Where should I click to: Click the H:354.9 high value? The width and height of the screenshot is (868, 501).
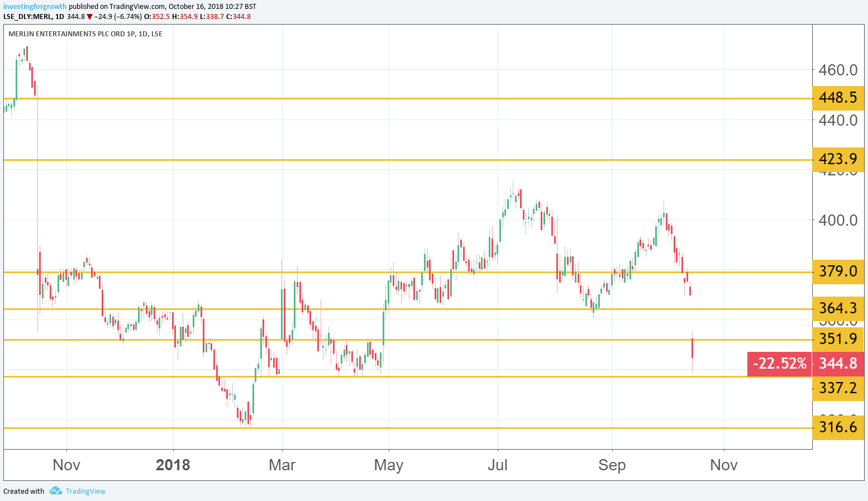coord(185,17)
